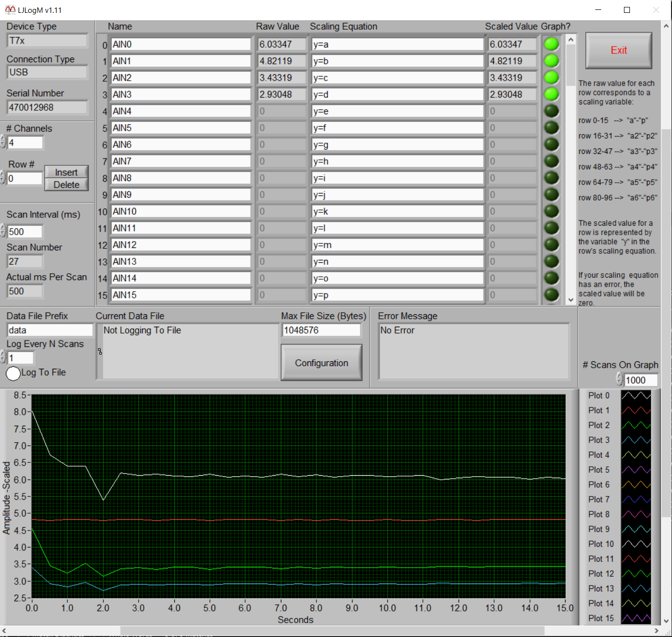Image resolution: width=672 pixels, height=637 pixels.
Task: Click the Data File Prefix input field
Action: point(50,330)
